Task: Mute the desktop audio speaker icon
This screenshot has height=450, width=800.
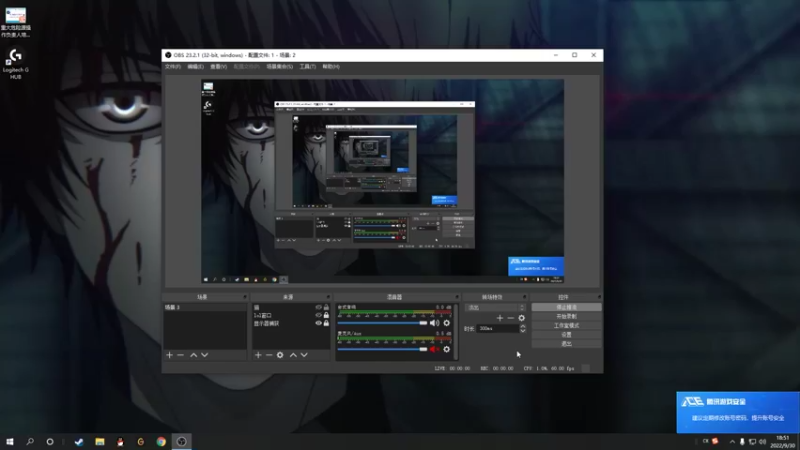Action: 434,323
